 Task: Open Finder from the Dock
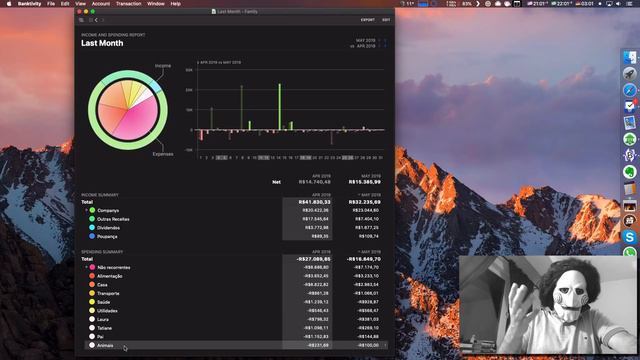629,58
